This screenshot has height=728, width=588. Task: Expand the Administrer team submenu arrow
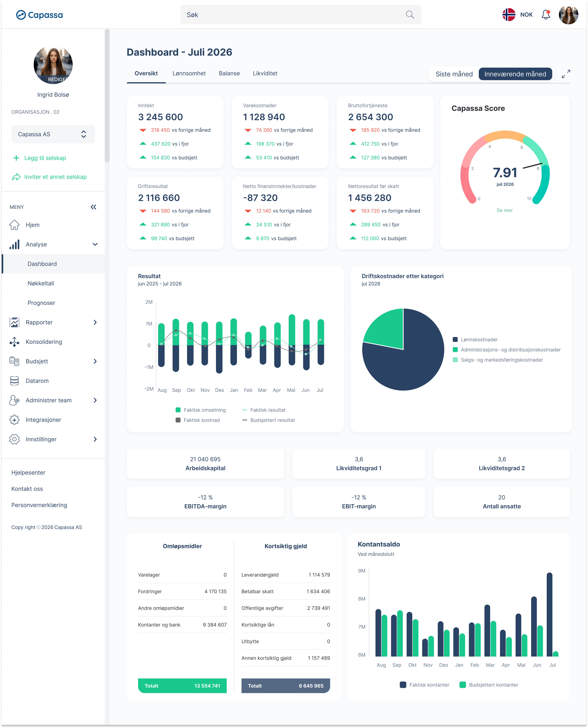tap(95, 400)
